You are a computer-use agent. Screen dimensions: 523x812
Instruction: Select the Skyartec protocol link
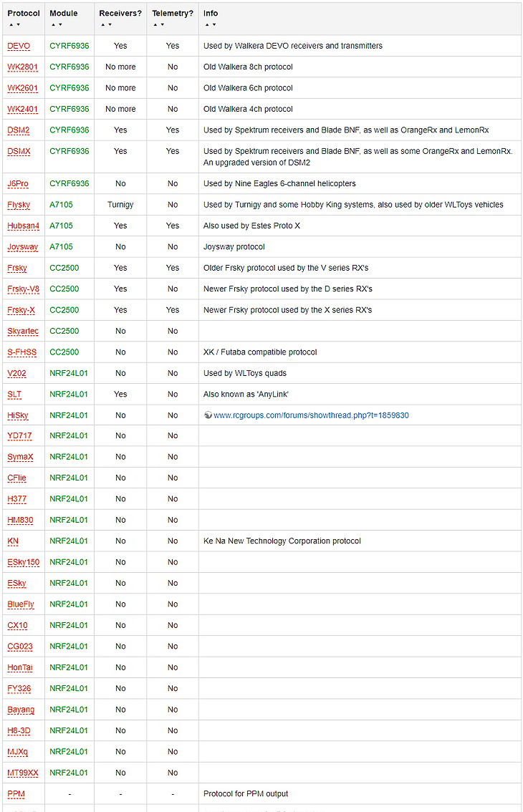(23, 332)
